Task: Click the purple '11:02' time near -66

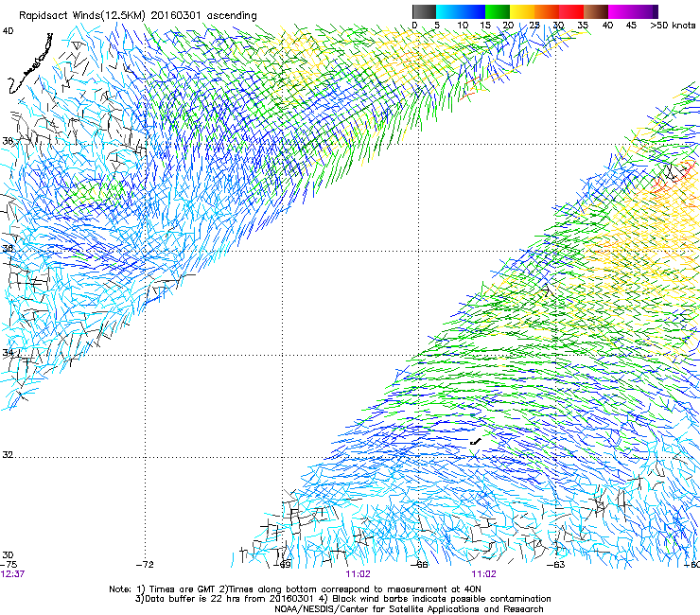Action: (x=358, y=574)
